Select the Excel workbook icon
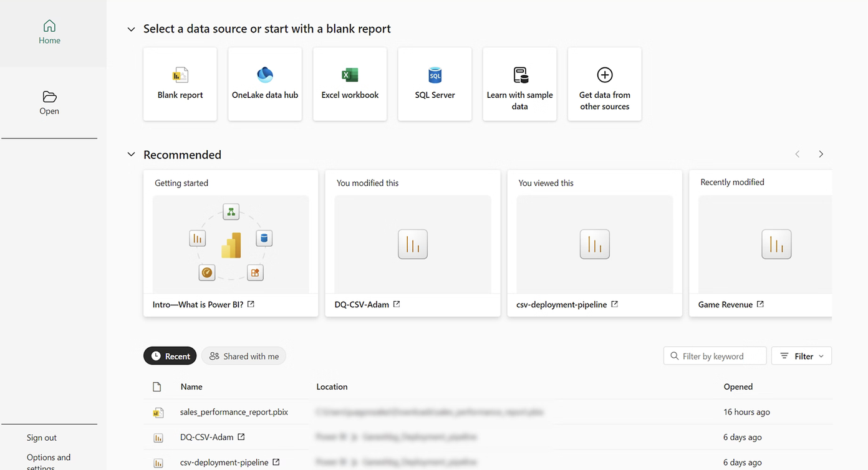This screenshot has height=470, width=868. point(350,75)
